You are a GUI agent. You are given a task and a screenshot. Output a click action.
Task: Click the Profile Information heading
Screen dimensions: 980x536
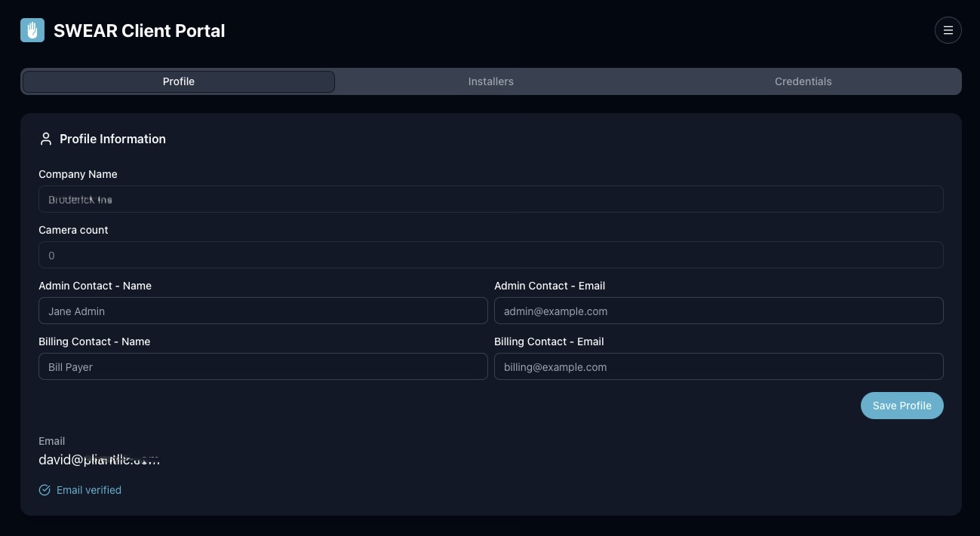click(x=112, y=139)
